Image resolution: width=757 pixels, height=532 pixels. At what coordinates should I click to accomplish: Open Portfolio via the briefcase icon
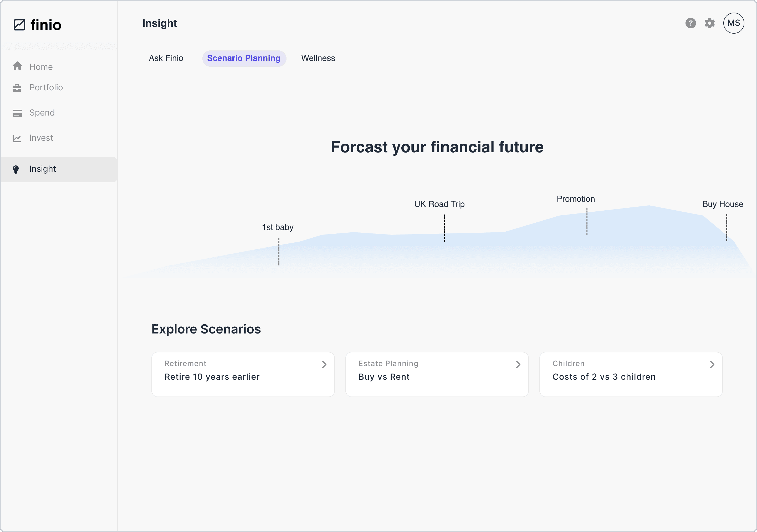(17, 88)
